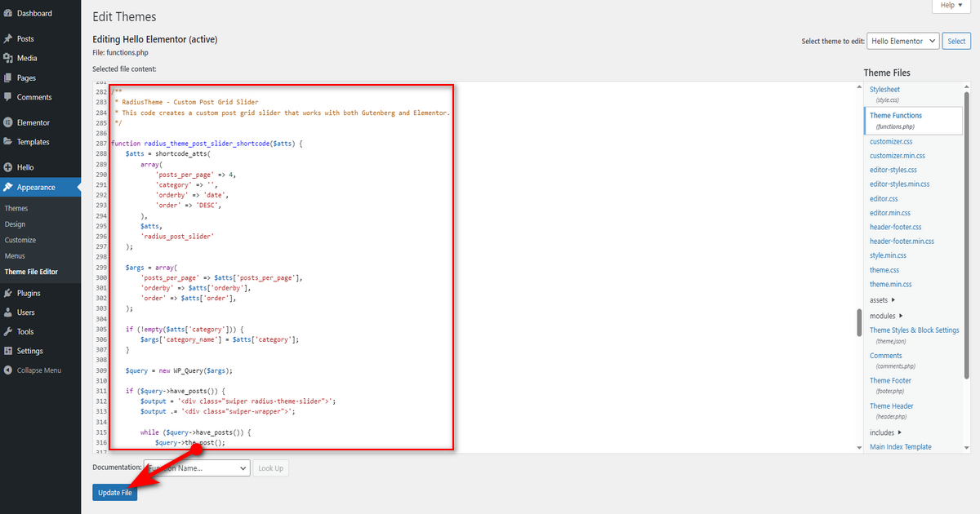Image resolution: width=980 pixels, height=514 pixels.
Task: Open style.min.css theme file
Action: tap(888, 255)
